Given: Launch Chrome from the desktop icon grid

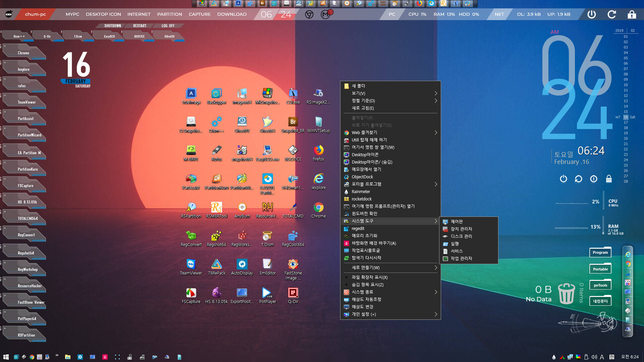Looking at the screenshot, I should point(318,210).
